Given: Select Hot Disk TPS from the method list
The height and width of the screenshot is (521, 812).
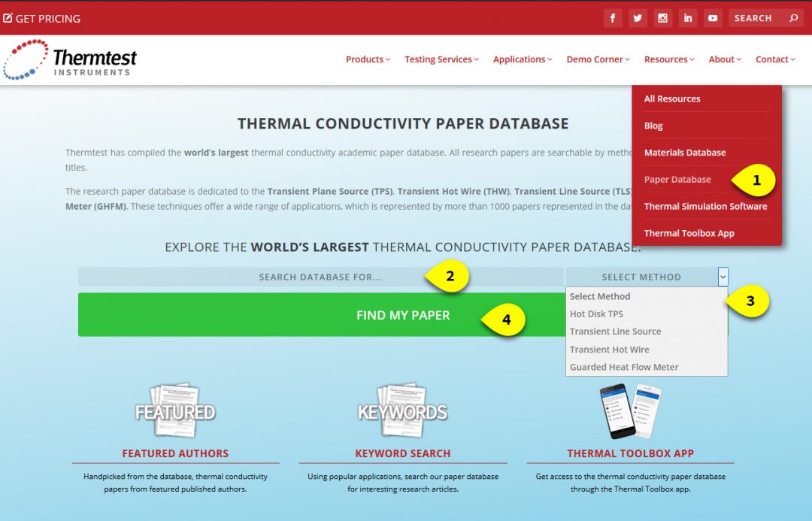Looking at the screenshot, I should (596, 314).
